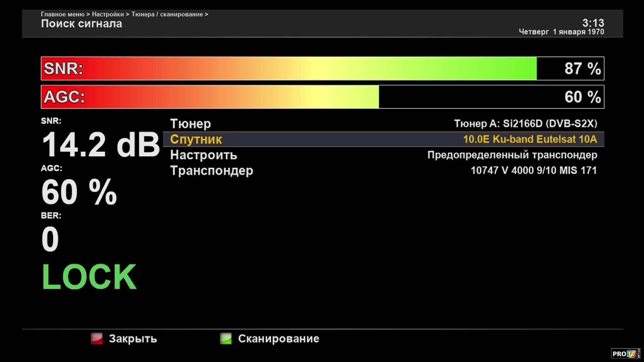Click the 14.2 dB SNR reading

coord(101,144)
